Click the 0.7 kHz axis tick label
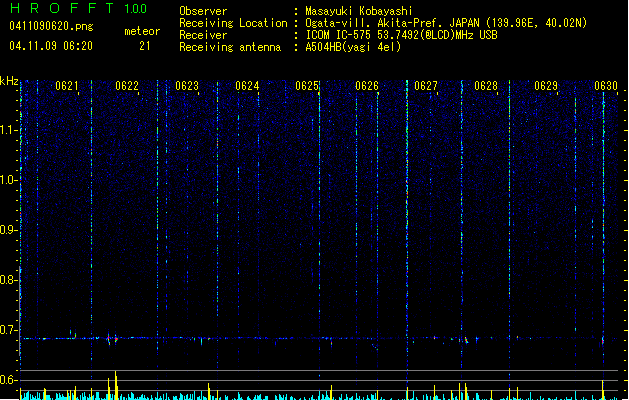The height and width of the screenshot is (400, 629). coord(8,330)
